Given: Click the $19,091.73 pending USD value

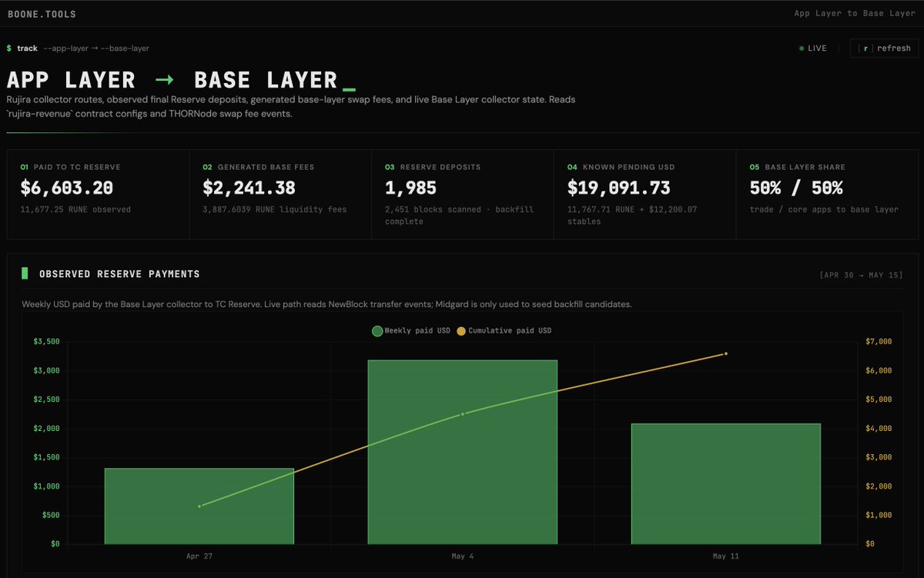Looking at the screenshot, I should tap(618, 188).
